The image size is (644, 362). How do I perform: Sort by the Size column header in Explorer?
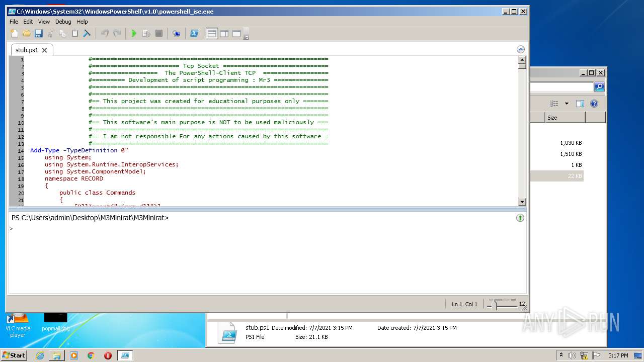click(x=565, y=118)
